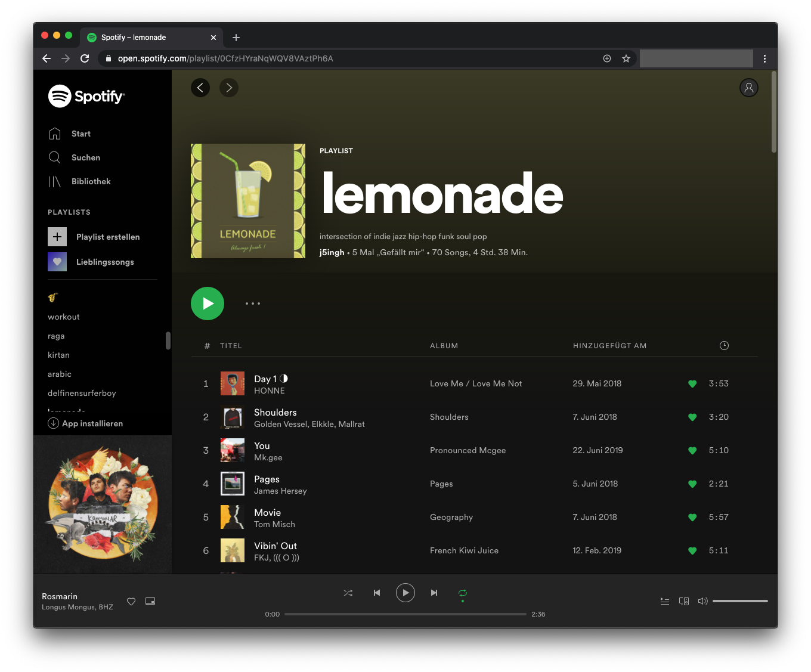Open James Hersey artist link
This screenshot has height=672, width=811.
click(x=280, y=491)
